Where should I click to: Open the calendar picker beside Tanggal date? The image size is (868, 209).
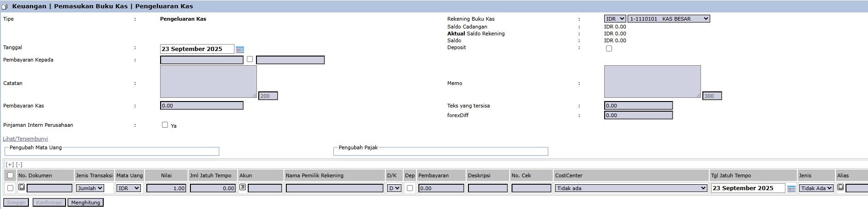pos(239,49)
